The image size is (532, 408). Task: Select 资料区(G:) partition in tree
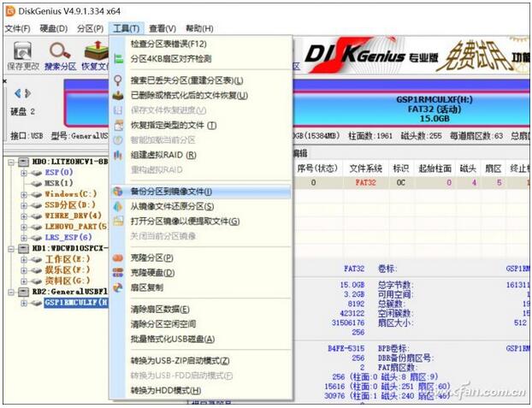coord(68,281)
